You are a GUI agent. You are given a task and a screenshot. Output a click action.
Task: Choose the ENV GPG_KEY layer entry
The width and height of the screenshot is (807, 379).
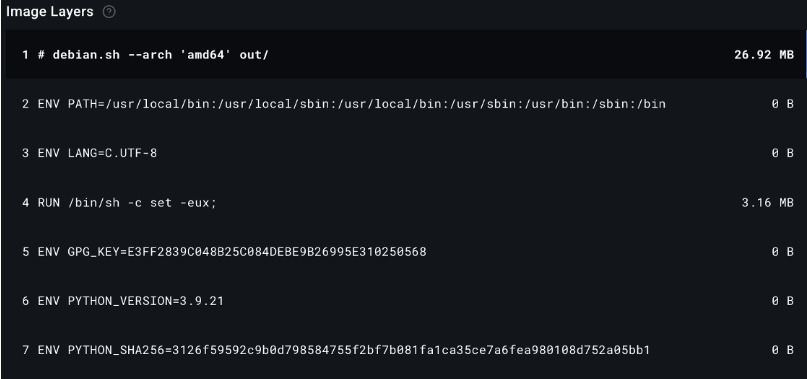pyautogui.click(x=406, y=252)
